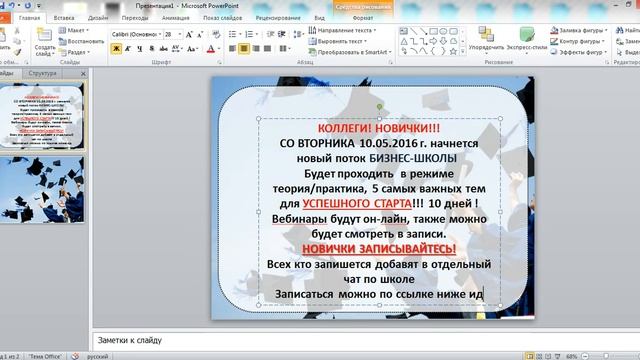Open the Переходы ribbon tab

point(135,18)
